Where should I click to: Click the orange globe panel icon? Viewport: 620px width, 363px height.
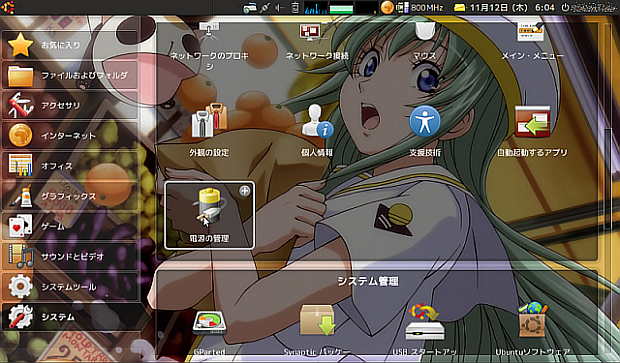tap(387, 8)
